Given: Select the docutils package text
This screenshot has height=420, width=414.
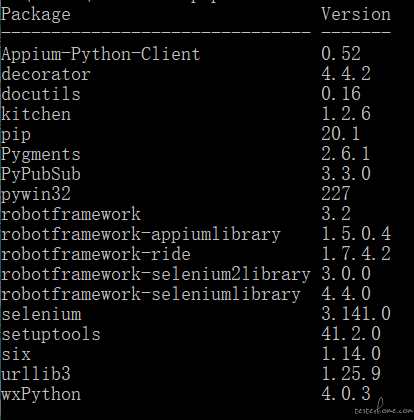Looking at the screenshot, I should point(41,94).
